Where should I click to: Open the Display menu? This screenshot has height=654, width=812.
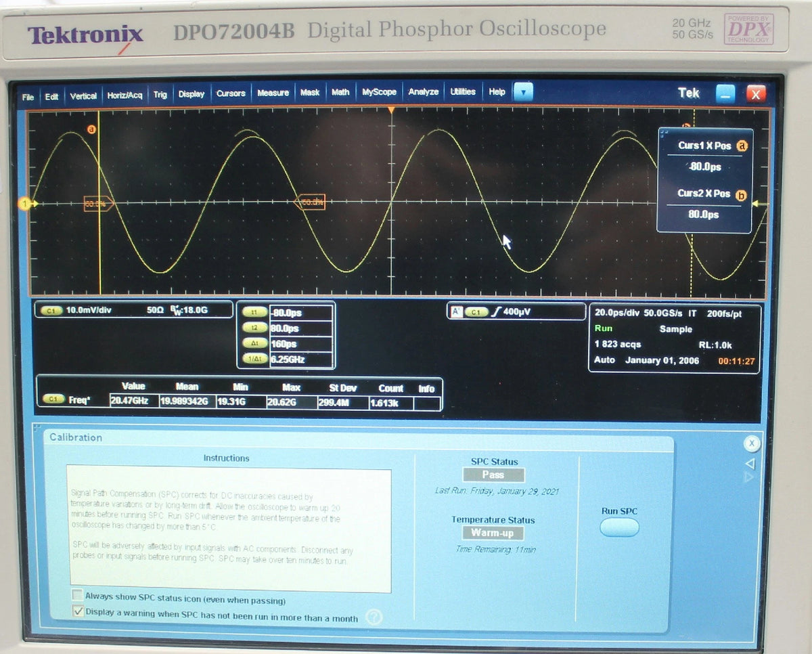click(191, 94)
